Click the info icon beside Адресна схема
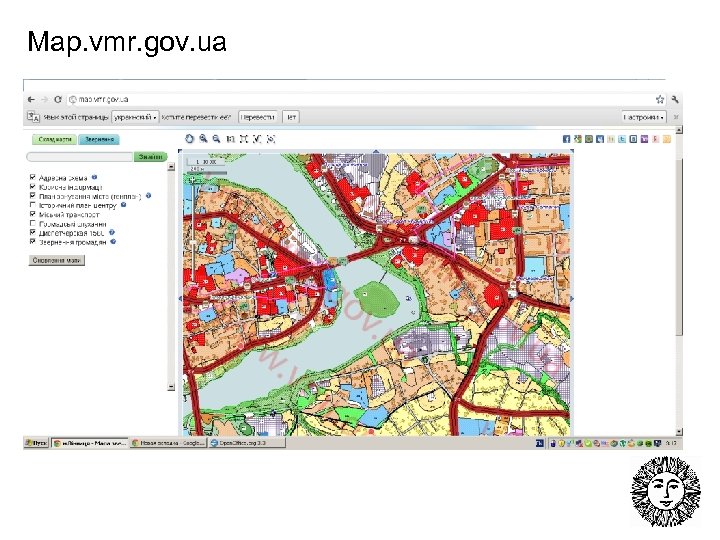The height and width of the screenshot is (540, 720). pyautogui.click(x=94, y=177)
